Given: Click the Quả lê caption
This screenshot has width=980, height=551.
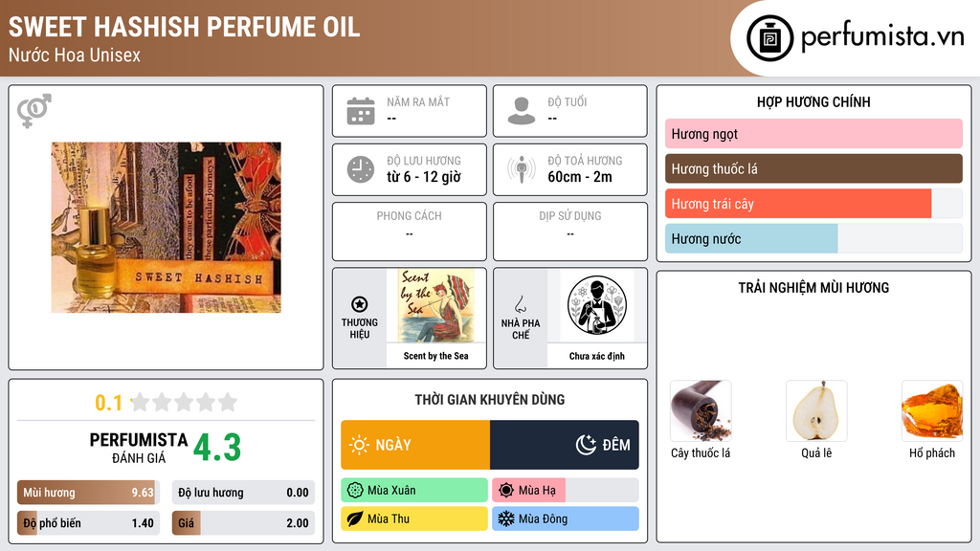Looking at the screenshot, I should [x=816, y=452].
